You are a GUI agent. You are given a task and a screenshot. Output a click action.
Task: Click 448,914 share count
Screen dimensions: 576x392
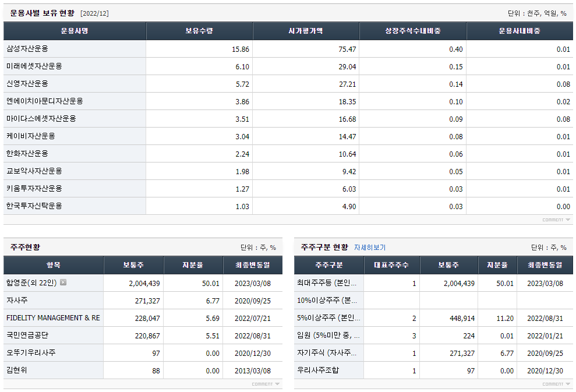(x=462, y=319)
